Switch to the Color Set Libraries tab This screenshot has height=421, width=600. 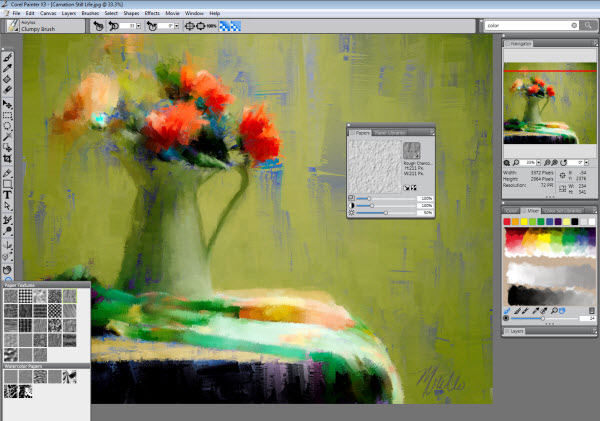pyautogui.click(x=563, y=211)
